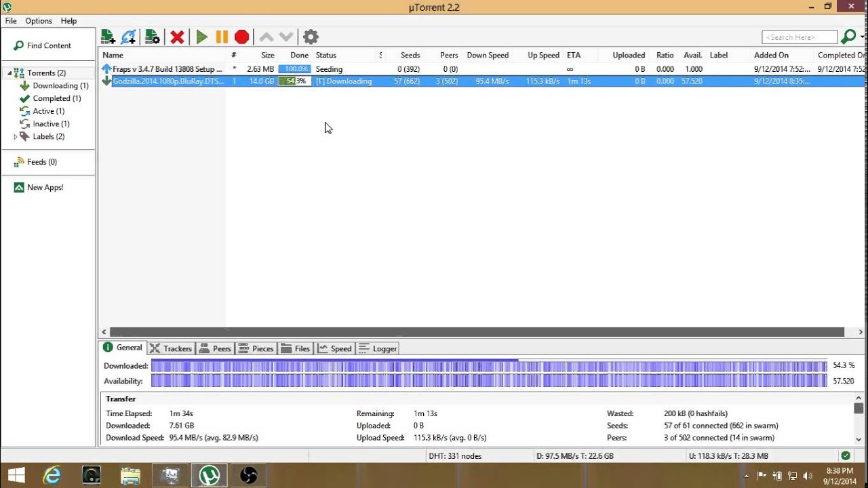The height and width of the screenshot is (488, 868).
Task: Click the 54.3% progress bar of Godzilla
Action: [294, 81]
